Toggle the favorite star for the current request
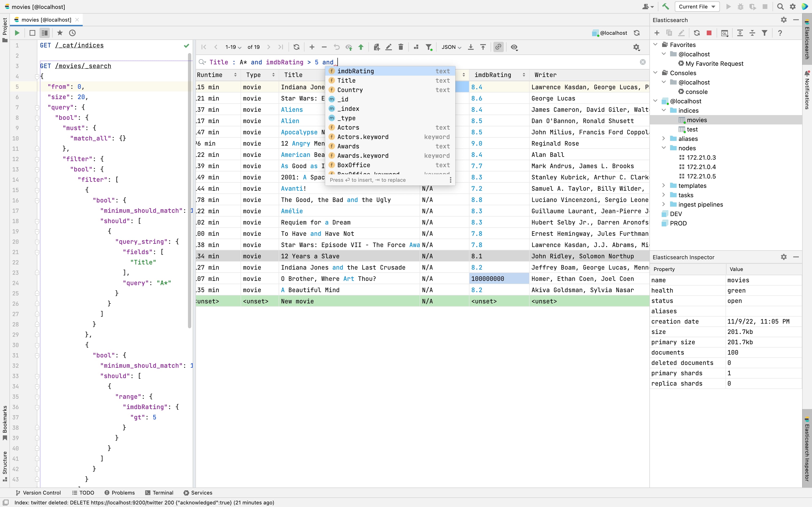This screenshot has height=507, width=812. [60, 33]
